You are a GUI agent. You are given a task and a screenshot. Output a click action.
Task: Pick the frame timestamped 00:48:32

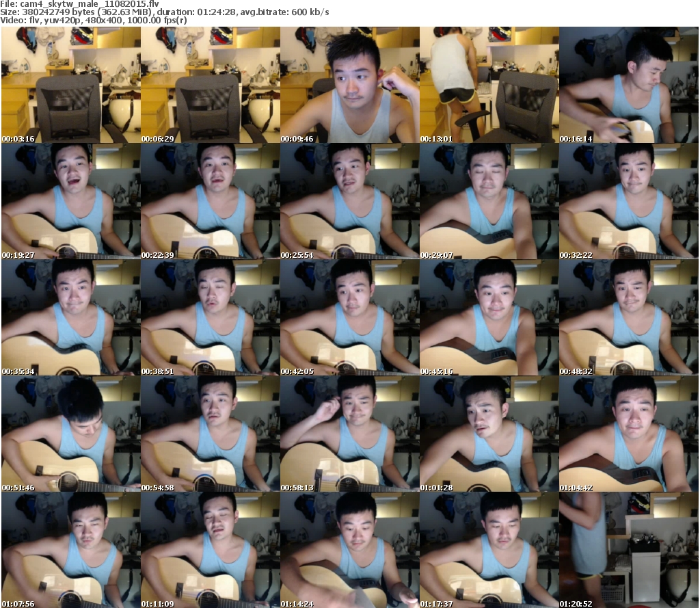[629, 317]
